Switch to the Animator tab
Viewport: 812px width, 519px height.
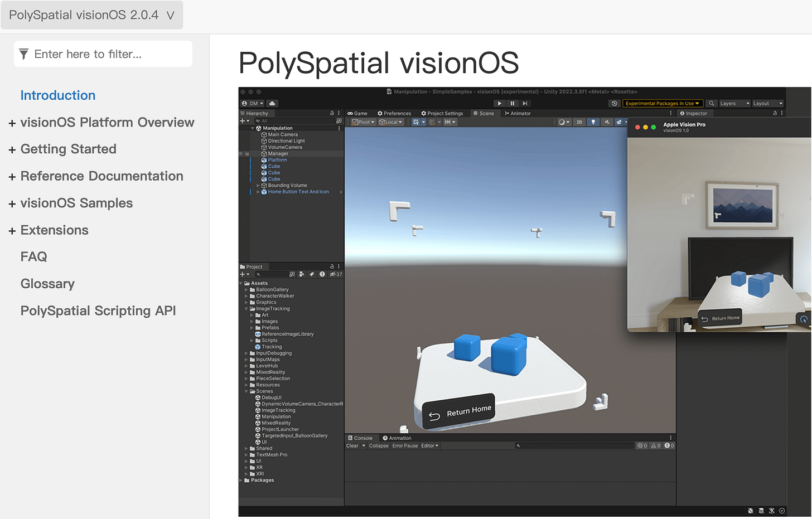[518, 113]
